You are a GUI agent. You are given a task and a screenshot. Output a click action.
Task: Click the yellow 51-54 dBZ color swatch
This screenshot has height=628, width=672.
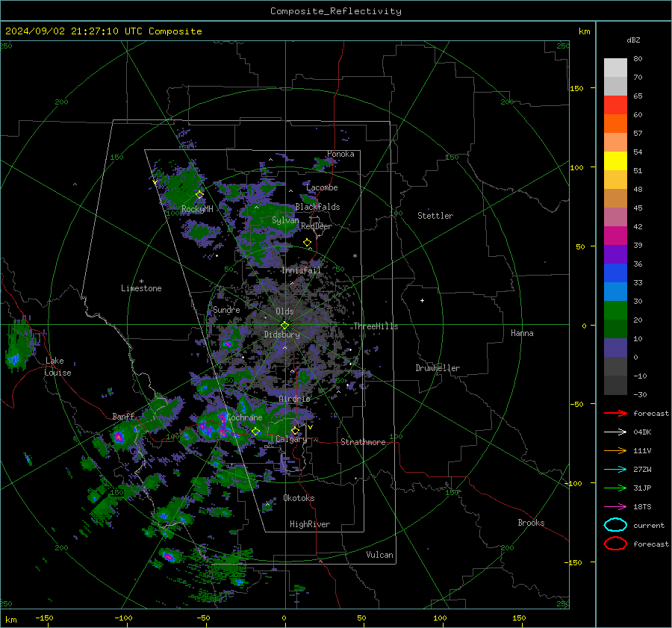click(x=615, y=161)
